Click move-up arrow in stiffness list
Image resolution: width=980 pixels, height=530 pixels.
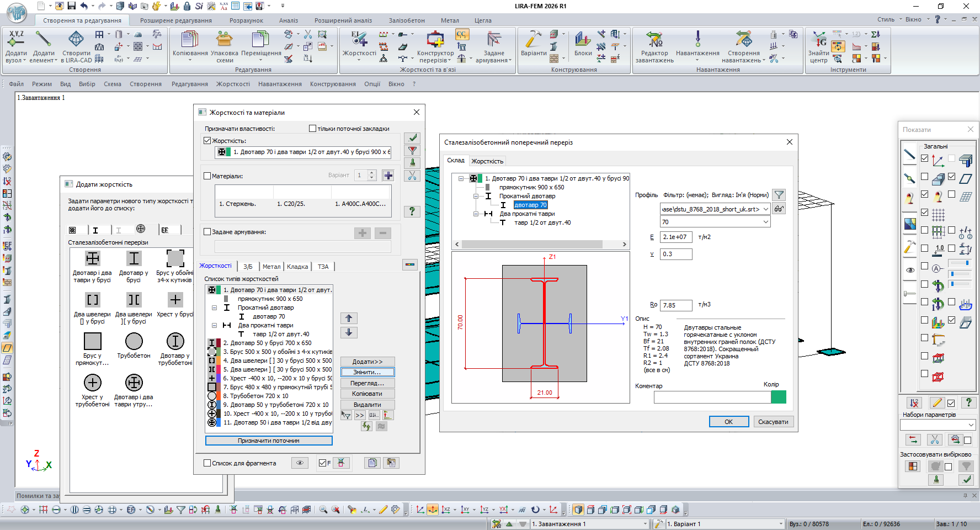[349, 319]
